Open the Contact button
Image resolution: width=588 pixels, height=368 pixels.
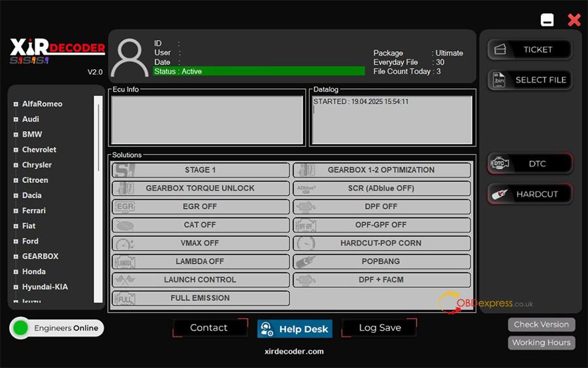coord(210,327)
